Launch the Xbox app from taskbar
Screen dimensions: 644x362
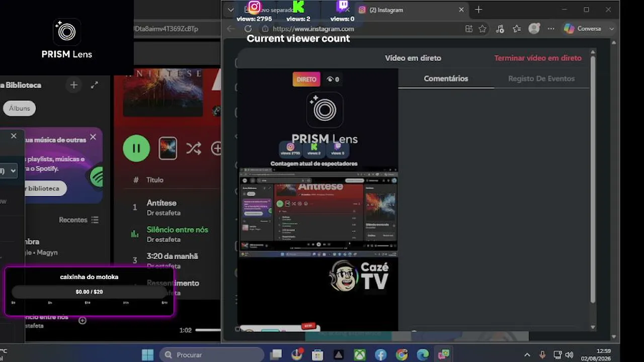(359, 354)
